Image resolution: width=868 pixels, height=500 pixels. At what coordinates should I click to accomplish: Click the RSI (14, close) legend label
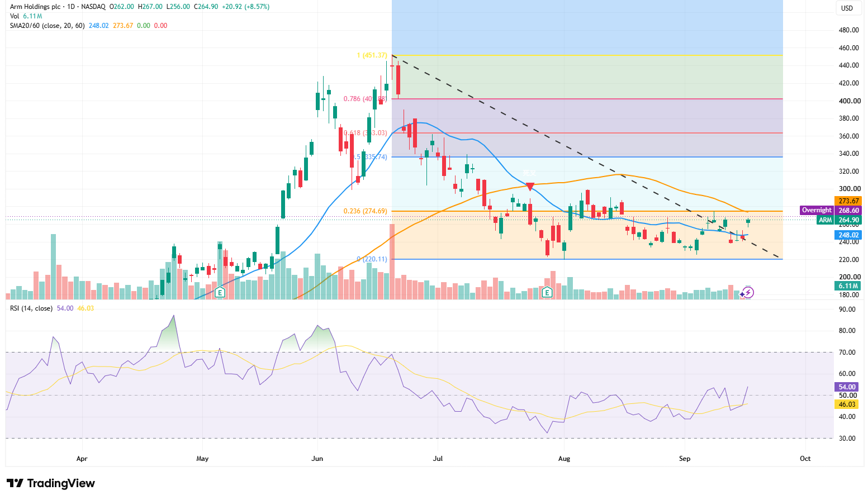point(31,308)
